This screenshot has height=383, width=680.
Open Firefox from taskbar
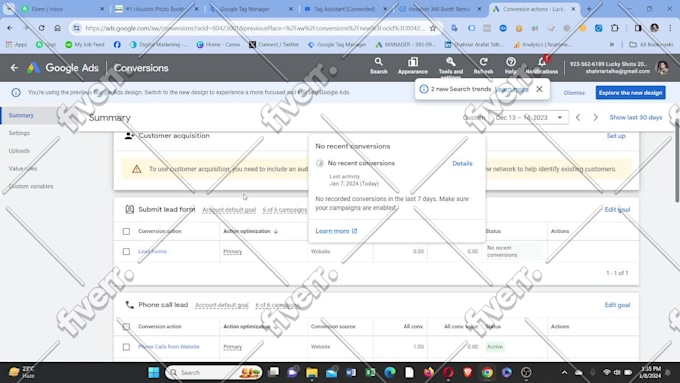tap(429, 372)
